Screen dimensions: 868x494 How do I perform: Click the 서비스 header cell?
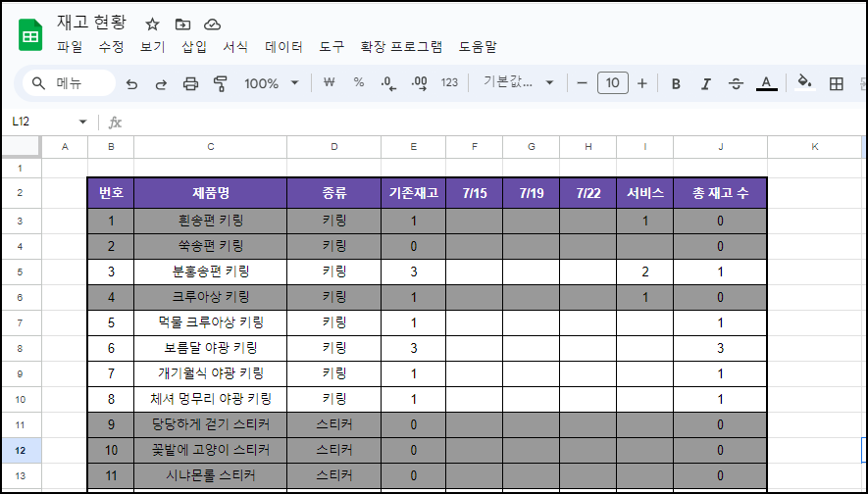tap(645, 193)
